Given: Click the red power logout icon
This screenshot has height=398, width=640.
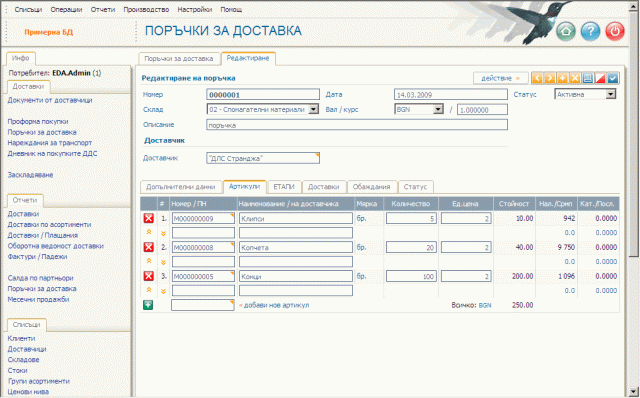Looking at the screenshot, I should [x=615, y=31].
